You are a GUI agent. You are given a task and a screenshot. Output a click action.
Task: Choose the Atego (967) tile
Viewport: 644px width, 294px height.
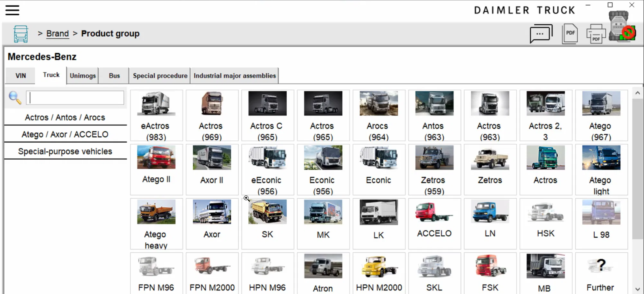tap(601, 115)
